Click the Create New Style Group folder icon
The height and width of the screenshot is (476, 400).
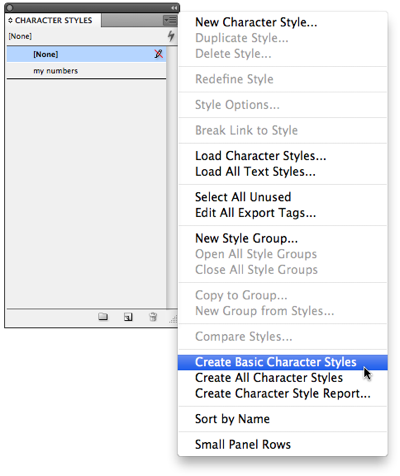point(103,316)
